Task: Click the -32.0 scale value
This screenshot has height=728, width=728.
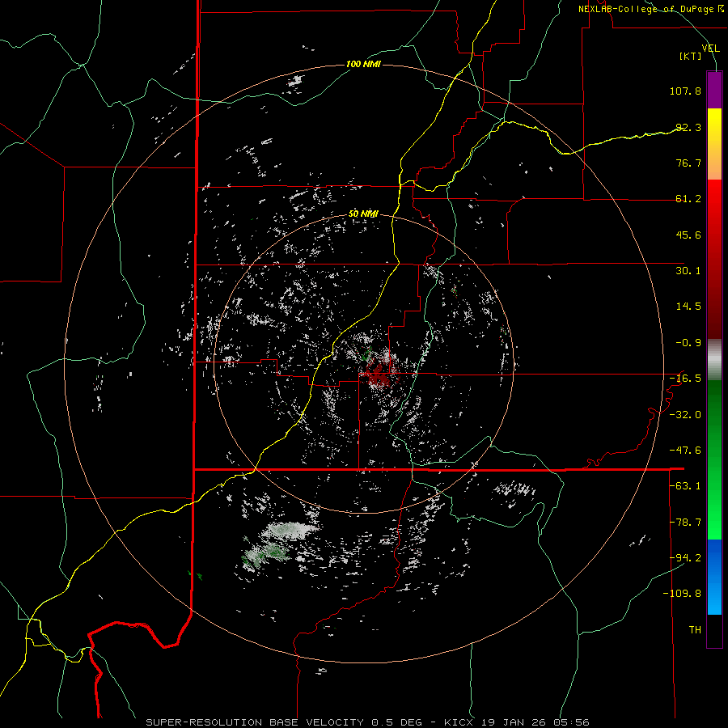Action: click(x=685, y=415)
